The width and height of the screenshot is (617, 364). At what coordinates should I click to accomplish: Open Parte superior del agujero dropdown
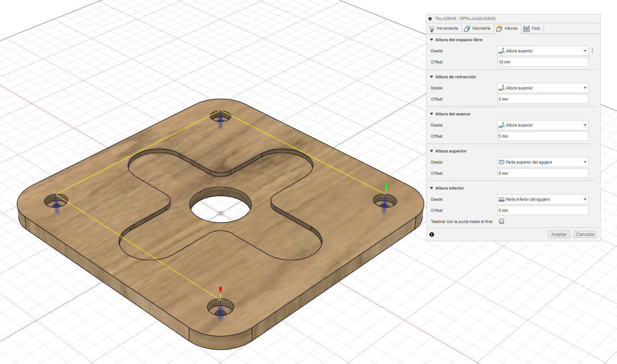pyautogui.click(x=543, y=162)
